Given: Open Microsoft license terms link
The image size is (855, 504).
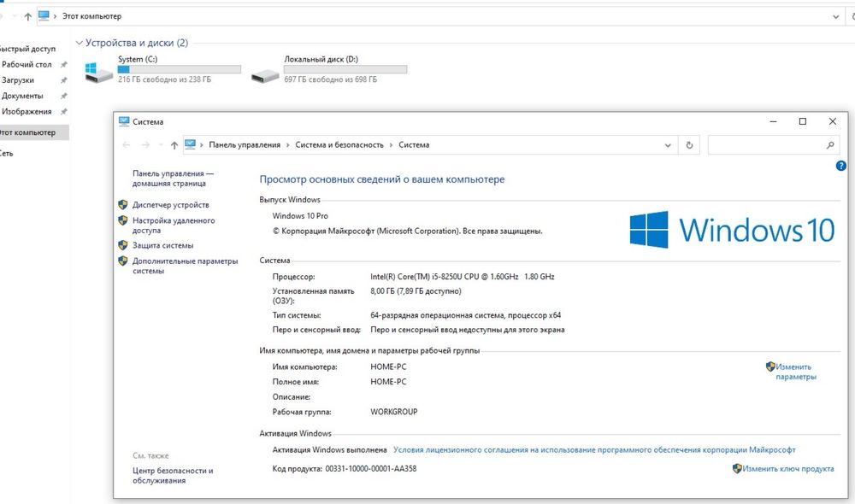Looking at the screenshot, I should click(x=594, y=450).
